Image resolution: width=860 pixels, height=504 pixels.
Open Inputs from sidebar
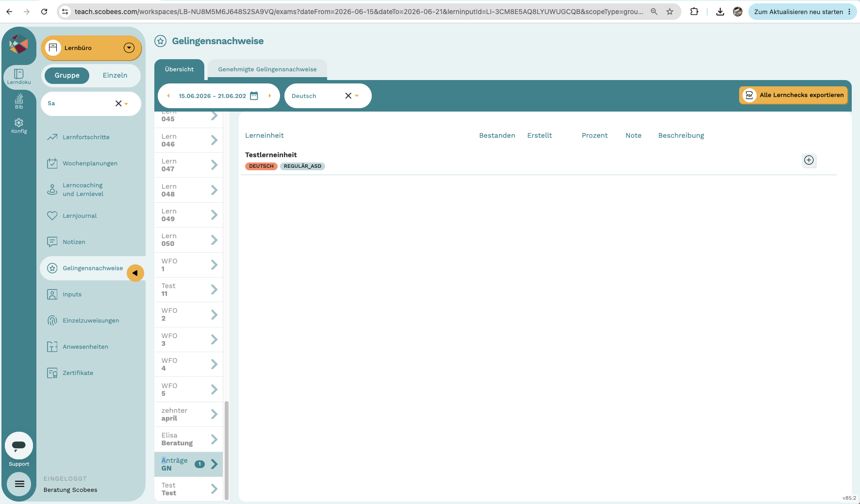[x=72, y=294]
